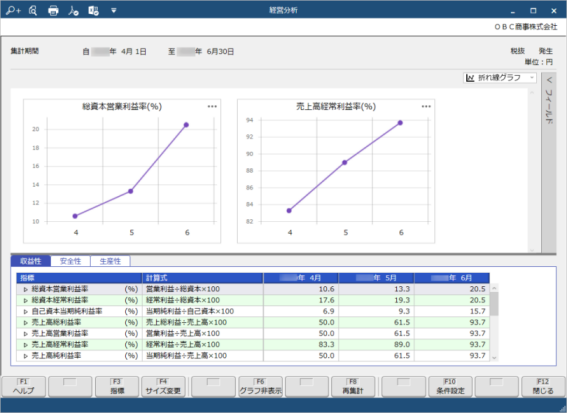Image resolution: width=567 pixels, height=413 pixels.
Task: Click the F8 再集計 button
Action: coord(353,387)
